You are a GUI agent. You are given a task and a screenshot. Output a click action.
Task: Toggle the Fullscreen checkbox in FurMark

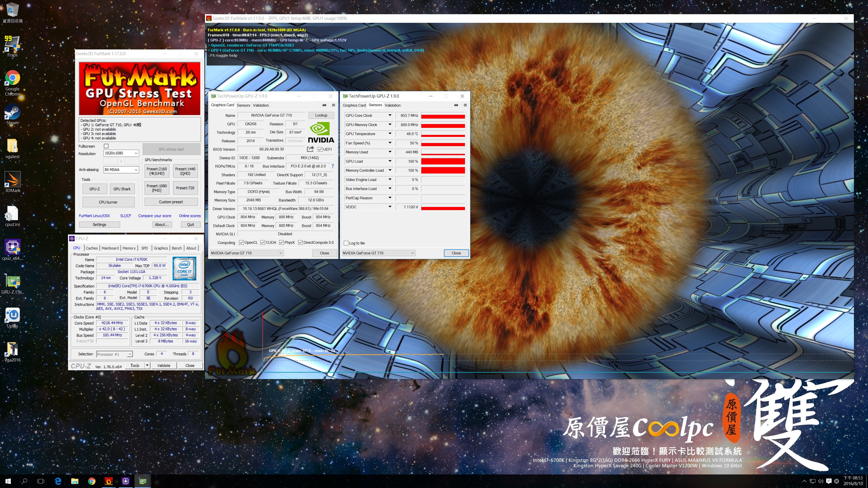(106, 146)
